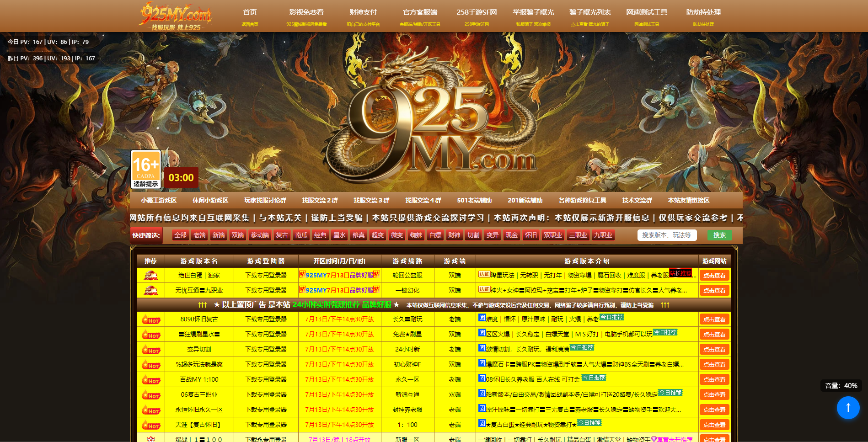Screen dimensions: 868x442
Task: Open 501老端辅助 link
Action: (474, 200)
